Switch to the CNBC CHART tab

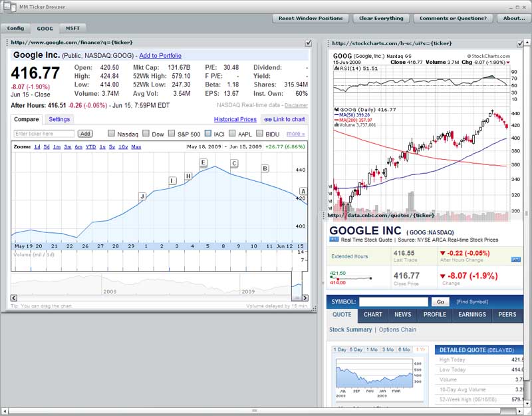373,315
